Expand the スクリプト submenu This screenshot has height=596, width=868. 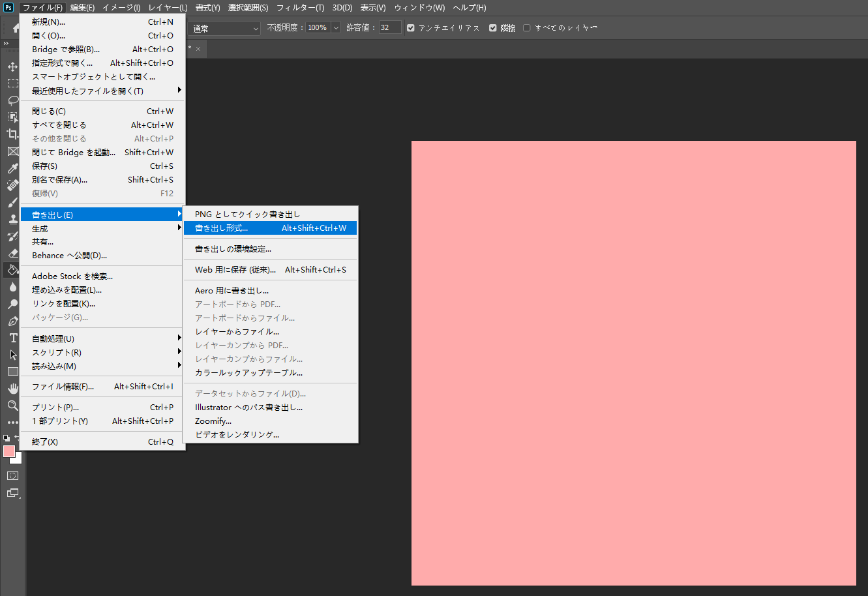(x=102, y=352)
